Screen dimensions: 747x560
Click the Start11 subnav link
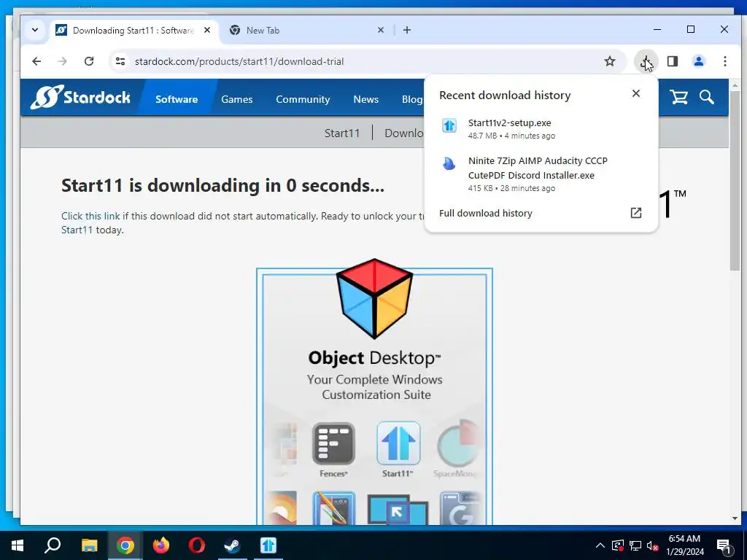click(x=342, y=133)
